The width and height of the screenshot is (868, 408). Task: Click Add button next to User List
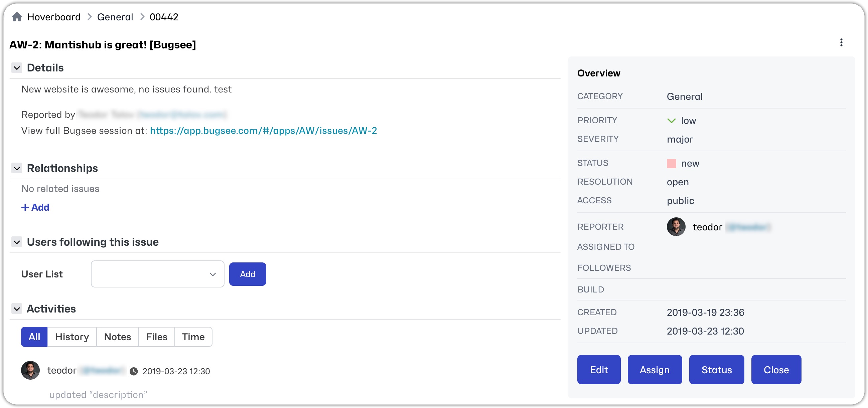pyautogui.click(x=248, y=274)
